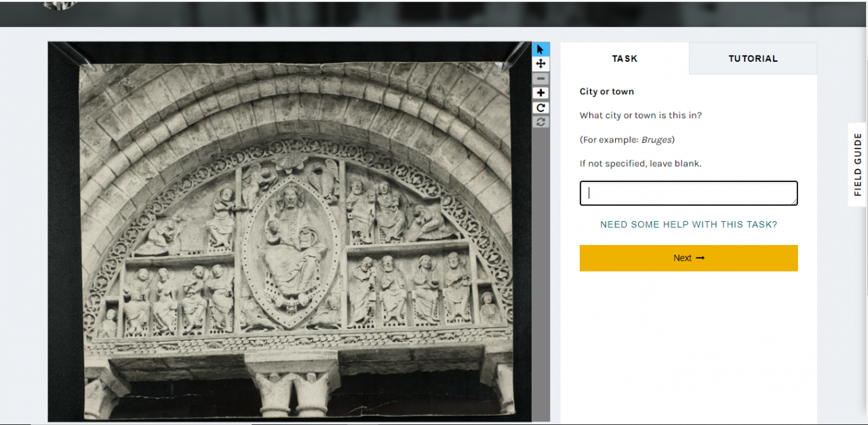
Task: Click the question 'What city or town is this in?'
Action: 641,115
